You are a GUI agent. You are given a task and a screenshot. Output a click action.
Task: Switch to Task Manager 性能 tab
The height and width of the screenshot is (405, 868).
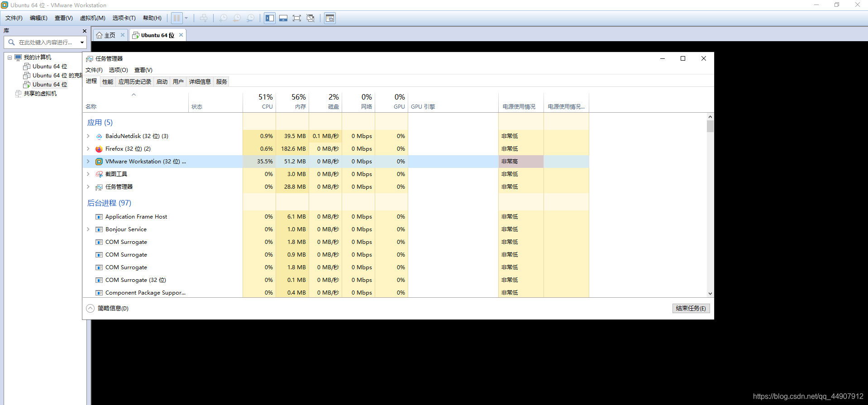[x=108, y=82]
